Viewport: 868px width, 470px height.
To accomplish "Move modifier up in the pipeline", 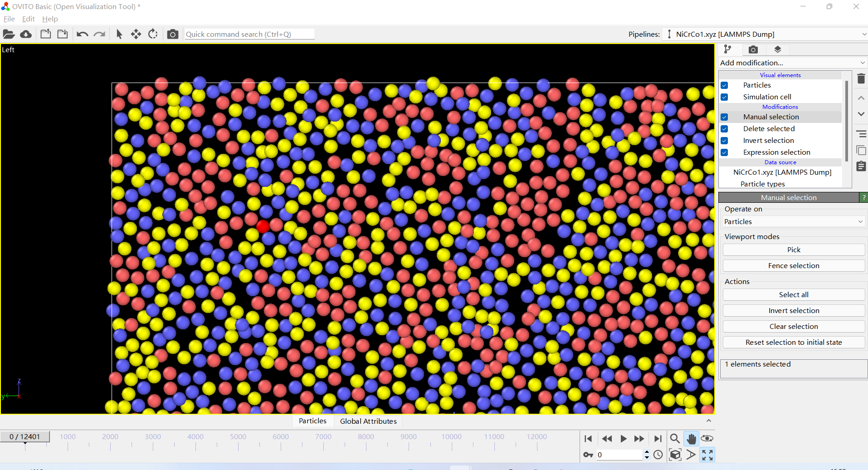I will point(861,98).
